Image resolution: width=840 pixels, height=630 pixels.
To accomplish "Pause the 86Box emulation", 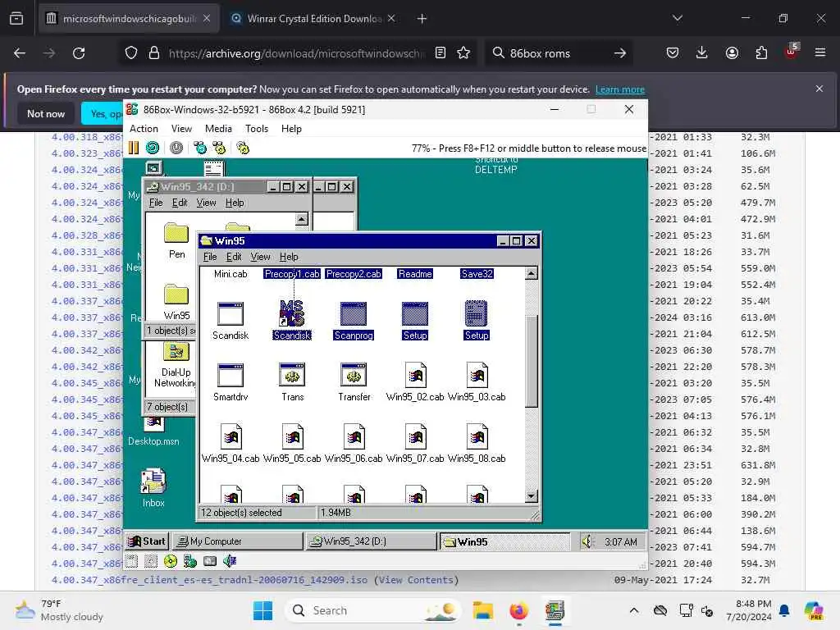I will [134, 148].
